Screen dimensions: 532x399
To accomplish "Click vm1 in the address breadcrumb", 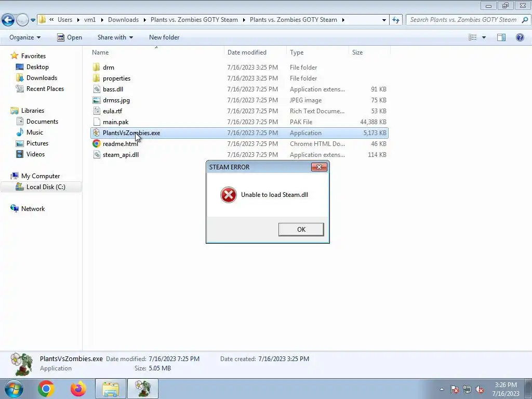I will [x=90, y=20].
